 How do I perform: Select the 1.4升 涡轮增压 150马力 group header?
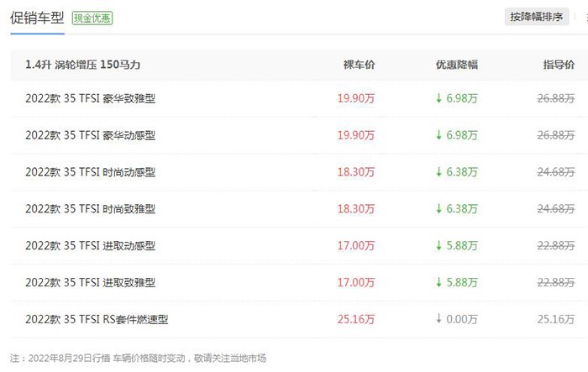82,65
